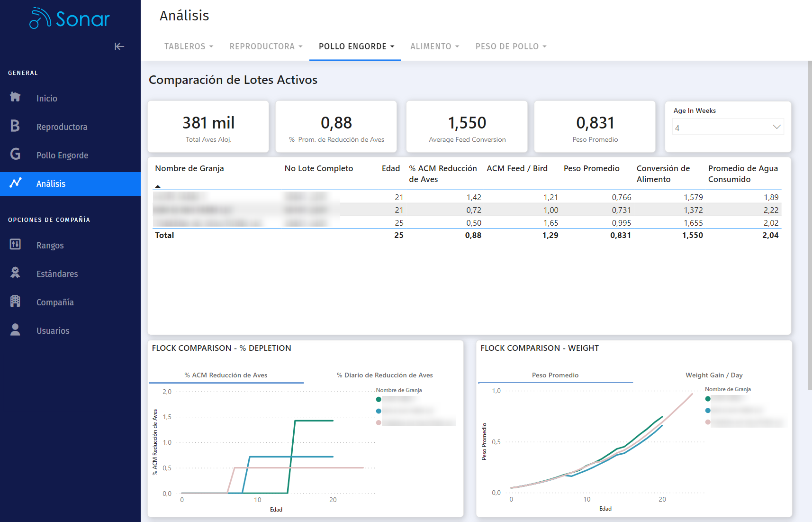Switch to Weight Gain / Day tab
812x522 pixels.
coord(714,375)
